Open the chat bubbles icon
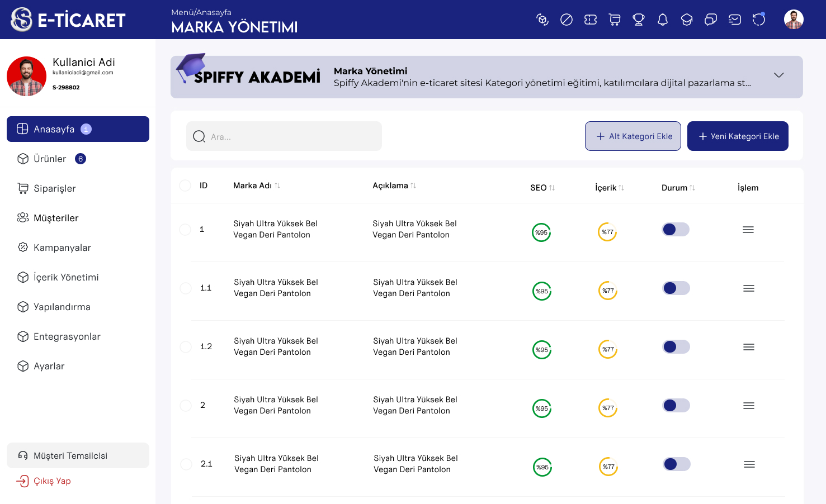The width and height of the screenshot is (826, 504). 711,20
